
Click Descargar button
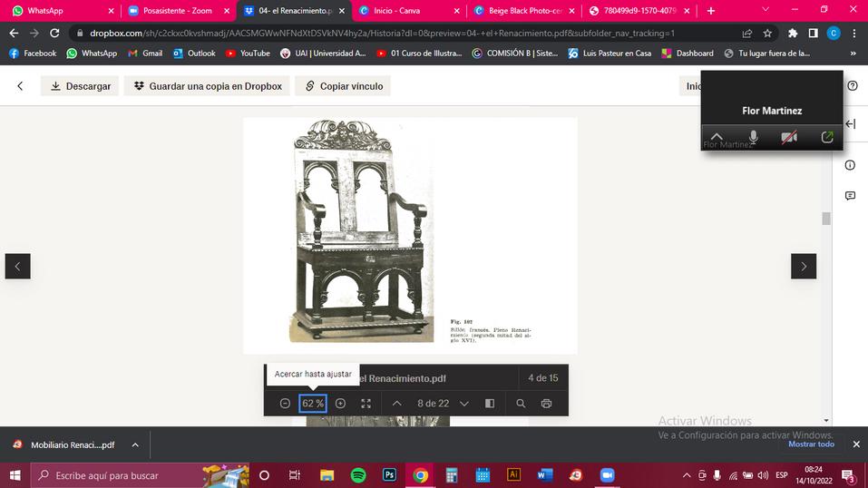pos(80,86)
